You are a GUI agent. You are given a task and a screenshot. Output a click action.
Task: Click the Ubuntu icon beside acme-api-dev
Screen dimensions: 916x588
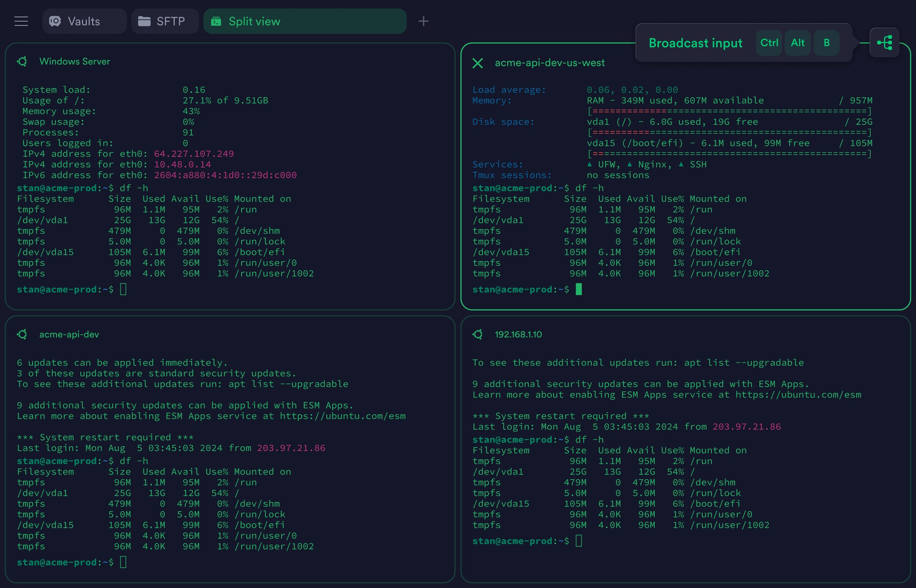[x=22, y=334]
